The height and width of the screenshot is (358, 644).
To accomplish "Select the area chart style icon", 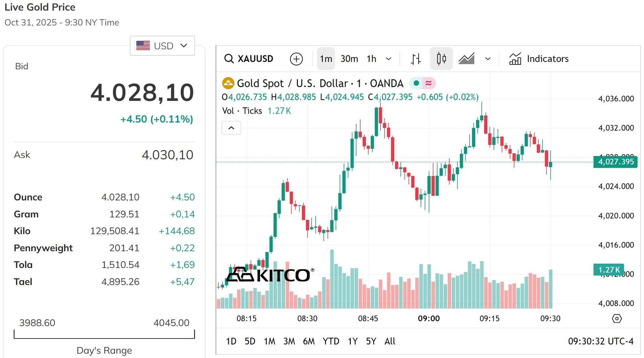I will coord(467,59).
